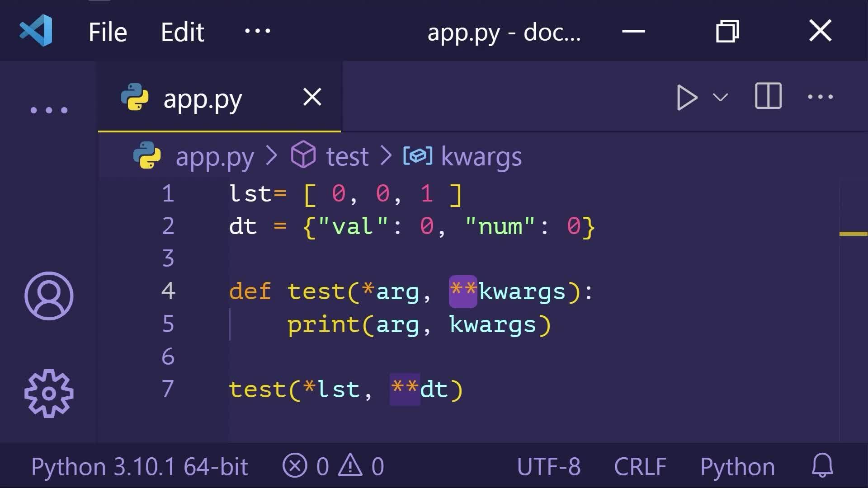Open the run options dropdown arrow
The height and width of the screenshot is (488, 868).
[x=720, y=97]
